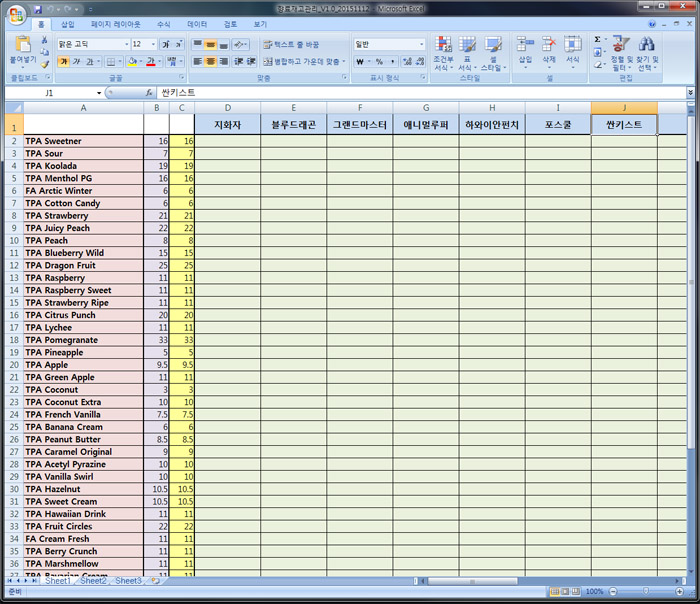Screen dimensions: 700x604
Task: Toggle Wrap Text (텍스트 줄 바꿈)
Action: pyautogui.click(x=291, y=45)
